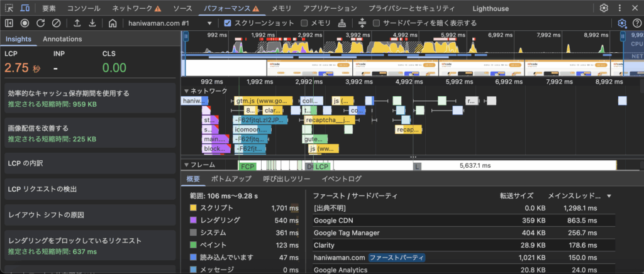Check サードパーティを暗く表示する checkbox
The image size is (644, 274).
[x=377, y=23]
